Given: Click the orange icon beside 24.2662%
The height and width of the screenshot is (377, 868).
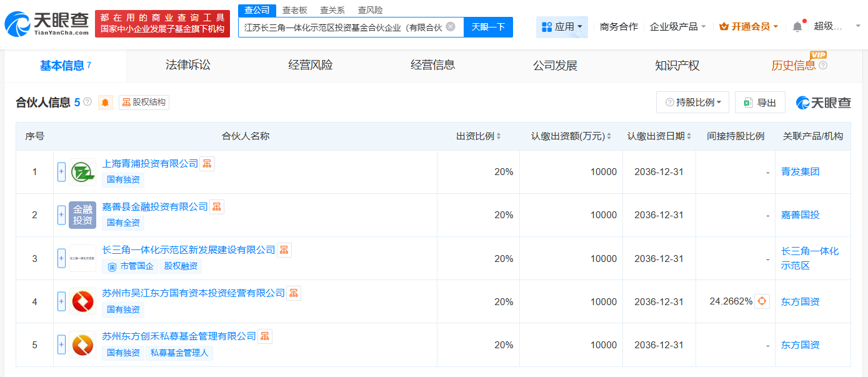Looking at the screenshot, I should pos(762,301).
